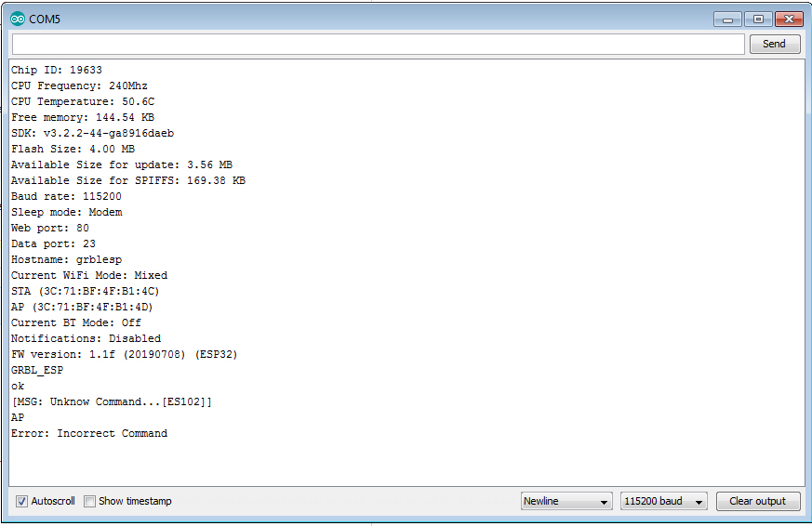Click 'Available Size for SPIFFS: 169.38 KB'
The image size is (812, 526).
128,180
